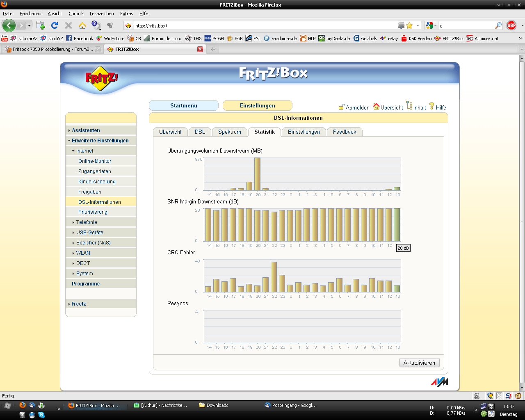The height and width of the screenshot is (420, 525).
Task: Click the URL address field
Action: click(265, 25)
